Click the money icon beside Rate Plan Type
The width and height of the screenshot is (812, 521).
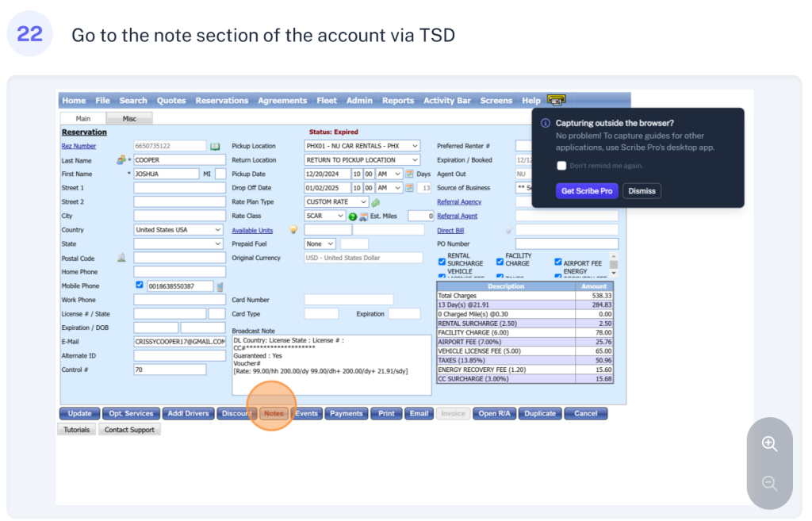coord(376,202)
